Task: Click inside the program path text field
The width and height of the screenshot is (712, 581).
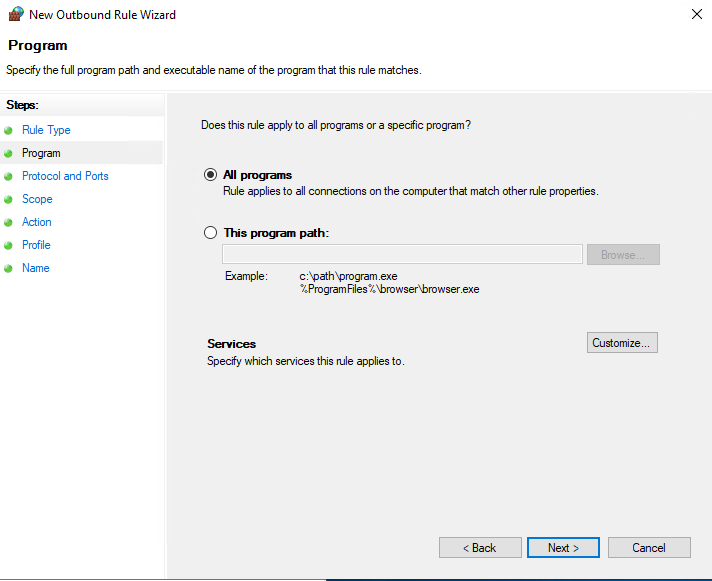Action: (402, 255)
